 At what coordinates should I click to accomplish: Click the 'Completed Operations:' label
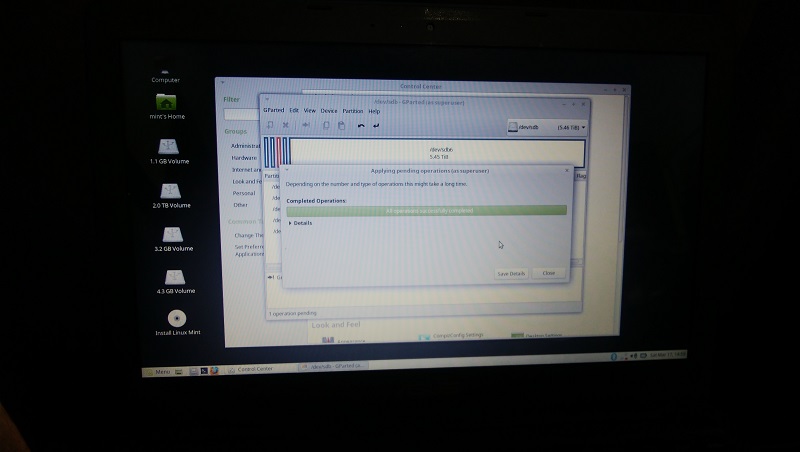coord(316,201)
